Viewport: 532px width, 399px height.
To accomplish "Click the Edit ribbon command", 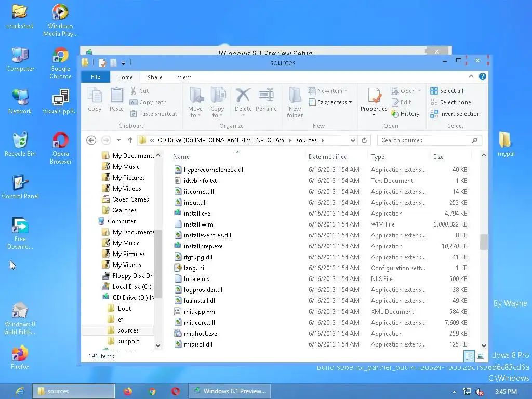I will click(401, 102).
